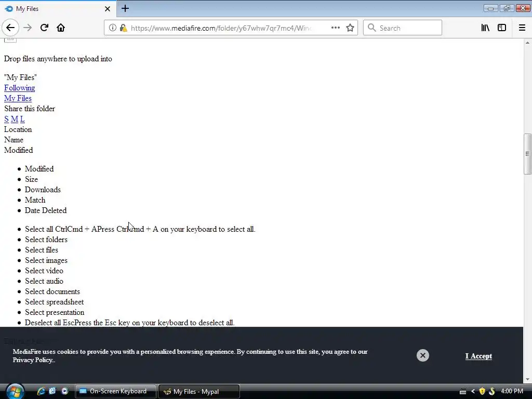Show site information icon in address bar
The height and width of the screenshot is (399, 532).
(x=113, y=28)
